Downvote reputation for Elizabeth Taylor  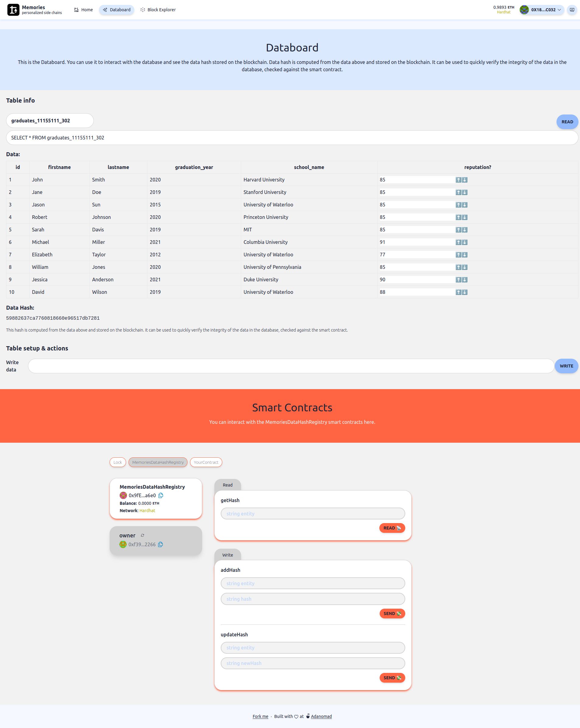tap(465, 255)
